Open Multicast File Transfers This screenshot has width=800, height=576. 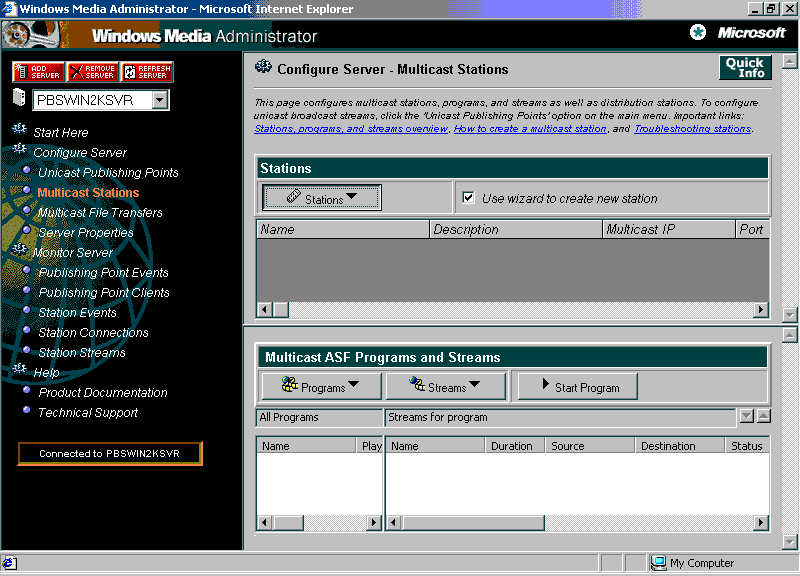100,212
